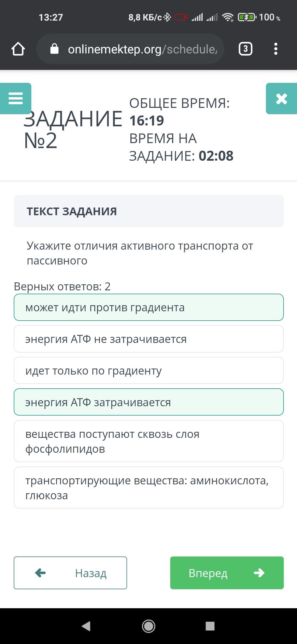Select answer mentioning аминокислота, глюкоза
The height and width of the screenshot is (644, 297).
coord(148,488)
